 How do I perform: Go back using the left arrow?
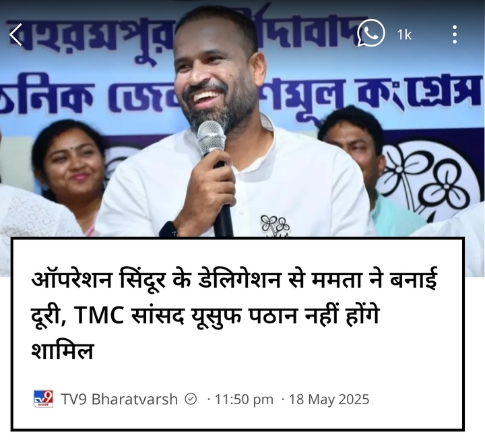click(15, 34)
